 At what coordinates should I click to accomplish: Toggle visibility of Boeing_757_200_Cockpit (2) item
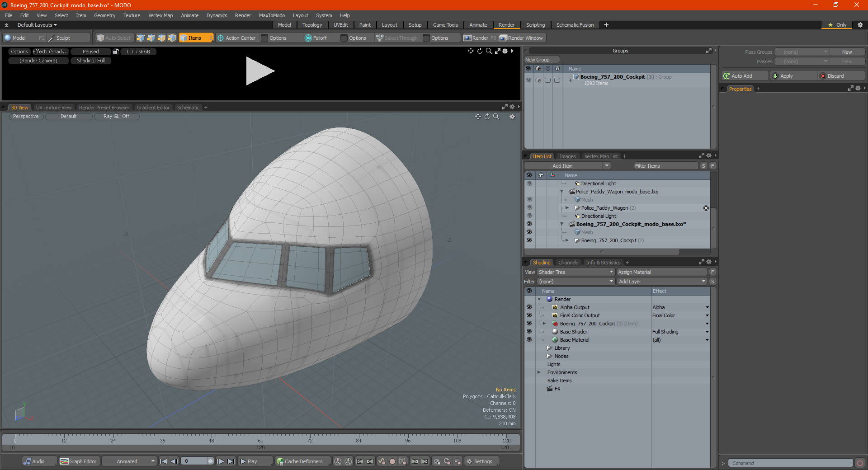coord(529,240)
